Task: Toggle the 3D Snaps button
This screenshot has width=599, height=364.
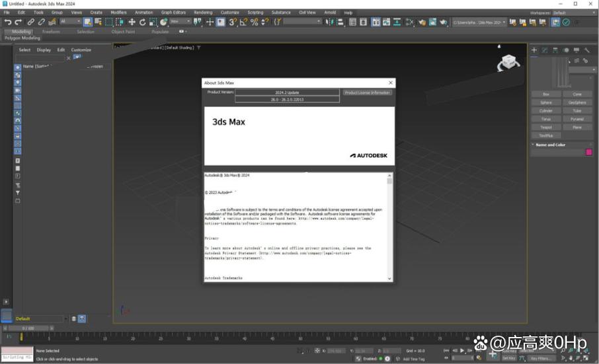Action: [x=232, y=22]
